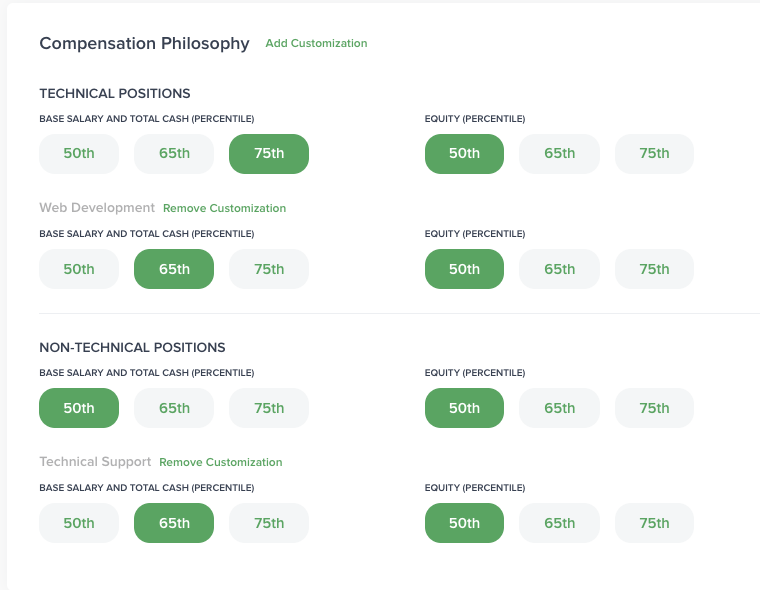
Task: Set Non-Technical equity percentile to 75th
Action: tap(655, 408)
